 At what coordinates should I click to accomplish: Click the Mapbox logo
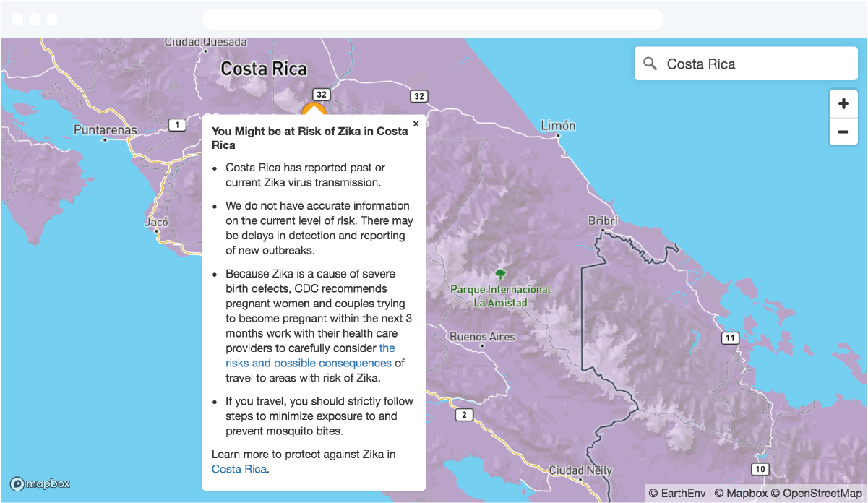[40, 483]
